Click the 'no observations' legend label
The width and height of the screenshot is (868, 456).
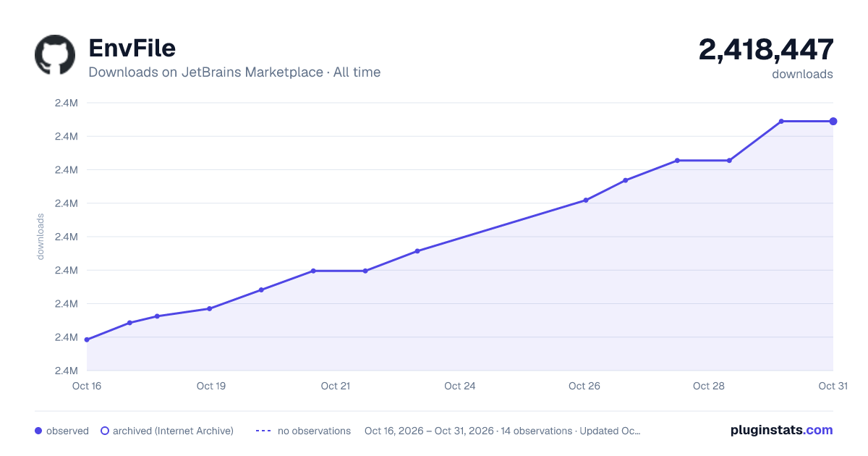[314, 431]
